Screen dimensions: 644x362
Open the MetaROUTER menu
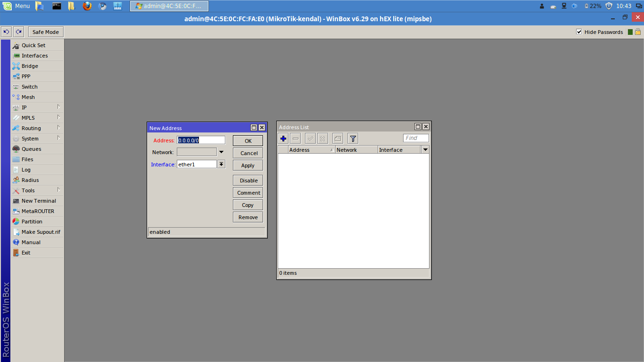click(x=37, y=211)
